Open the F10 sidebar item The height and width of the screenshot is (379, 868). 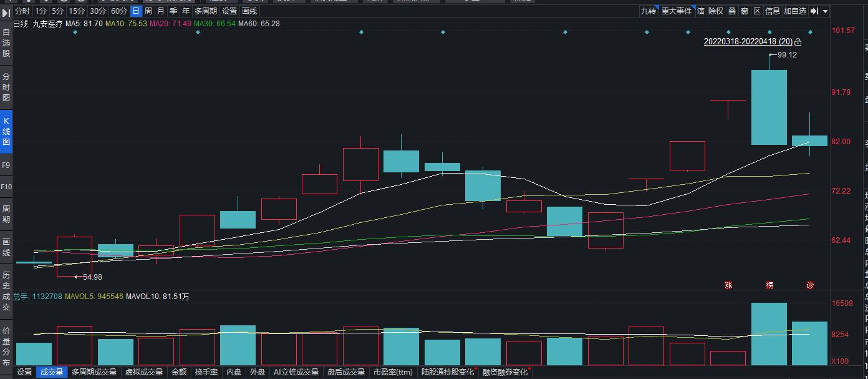[x=6, y=187]
